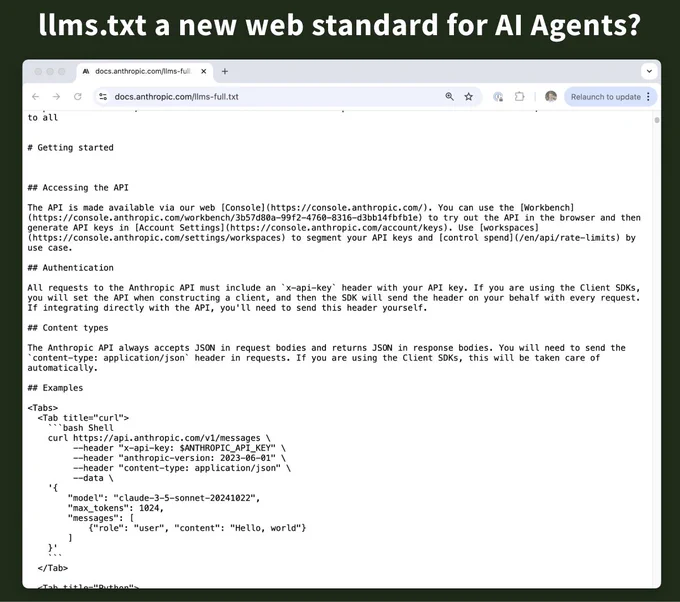The image size is (680, 602).
Task: Open the profile avatar menu
Action: [551, 97]
